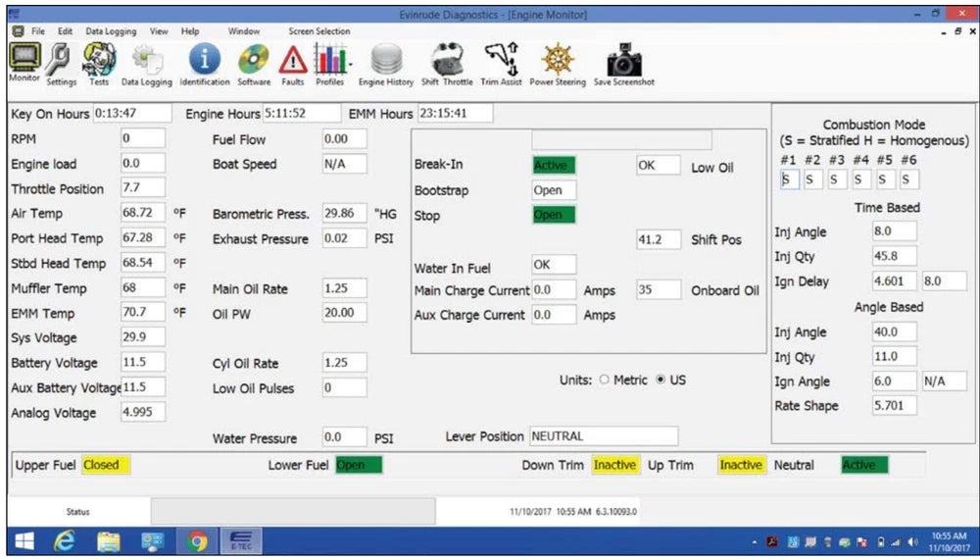980x559 pixels.
Task: Click the Low Oil OK field
Action: click(x=659, y=165)
